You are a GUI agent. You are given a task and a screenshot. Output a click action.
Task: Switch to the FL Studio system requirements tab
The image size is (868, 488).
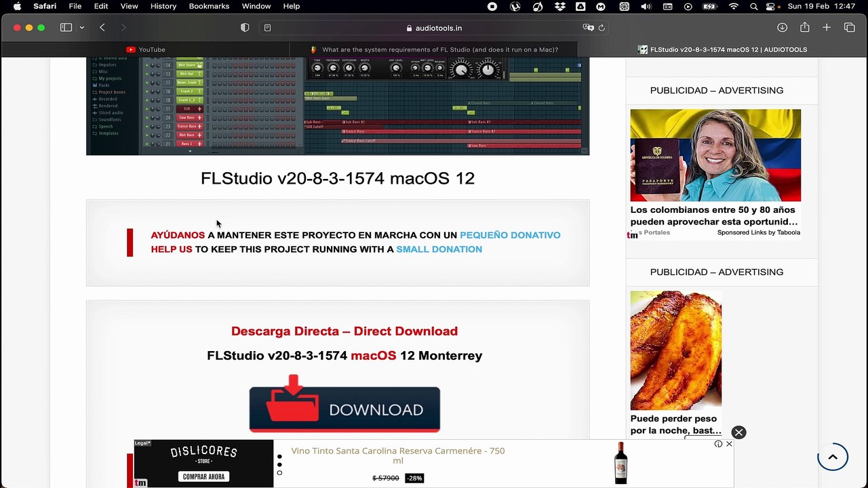tap(434, 49)
